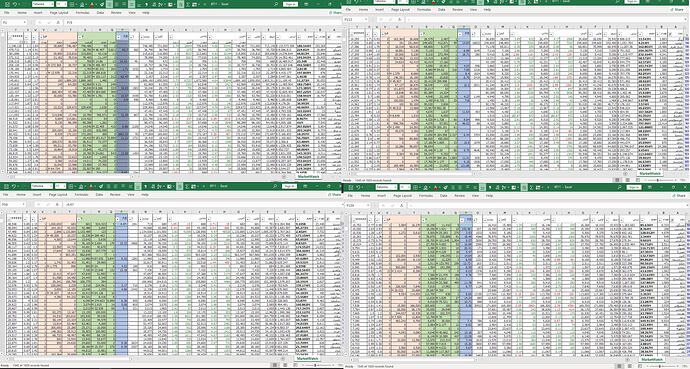Click AutoSum sigma icon in bottom-right window
This screenshot has width=690, height=369.
pos(531,187)
